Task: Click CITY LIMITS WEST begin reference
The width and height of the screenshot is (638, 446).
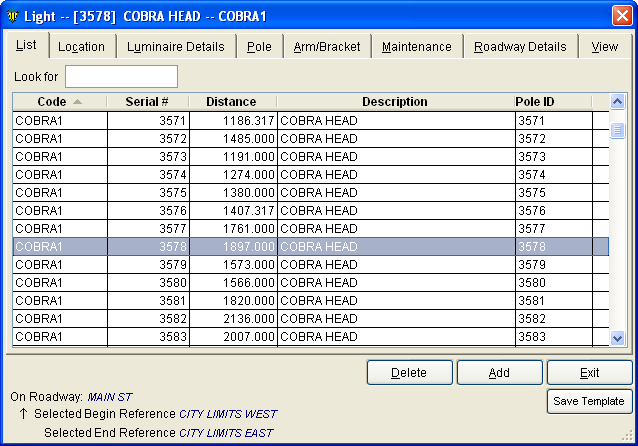Action: click(x=228, y=414)
